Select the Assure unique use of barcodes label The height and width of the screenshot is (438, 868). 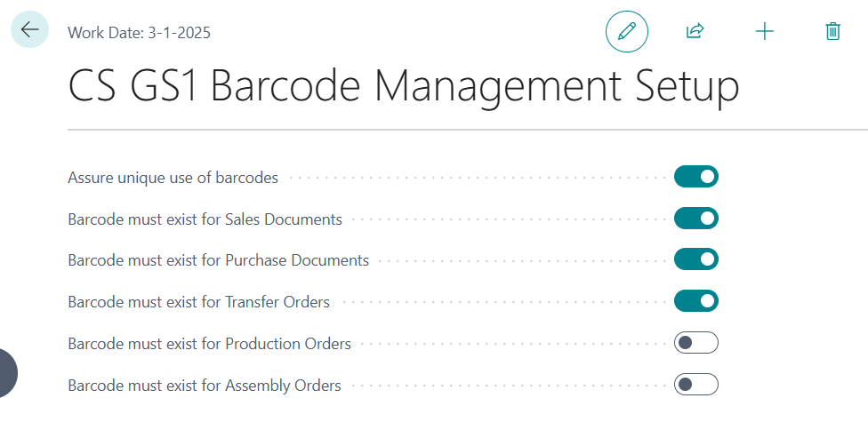tap(173, 178)
